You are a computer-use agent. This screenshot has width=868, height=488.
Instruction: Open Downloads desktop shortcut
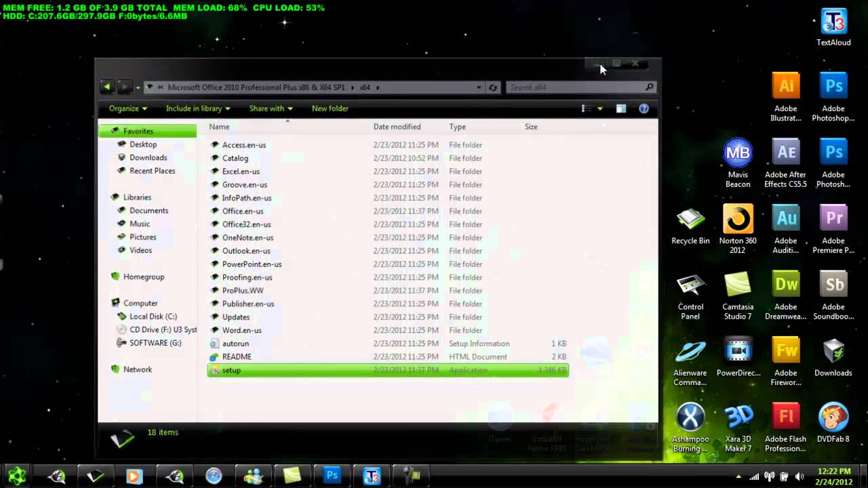pos(833,358)
